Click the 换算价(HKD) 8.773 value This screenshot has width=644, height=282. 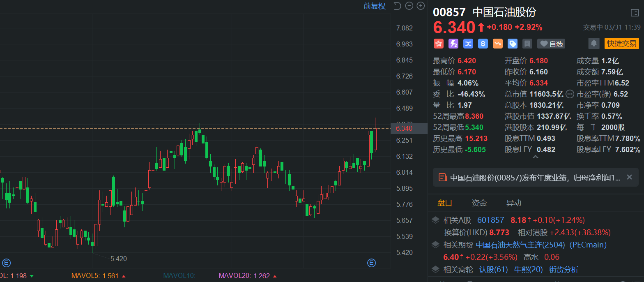point(499,233)
